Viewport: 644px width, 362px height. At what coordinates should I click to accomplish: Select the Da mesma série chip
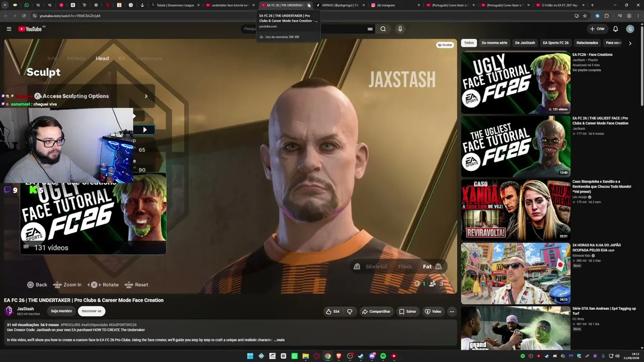[x=494, y=43]
